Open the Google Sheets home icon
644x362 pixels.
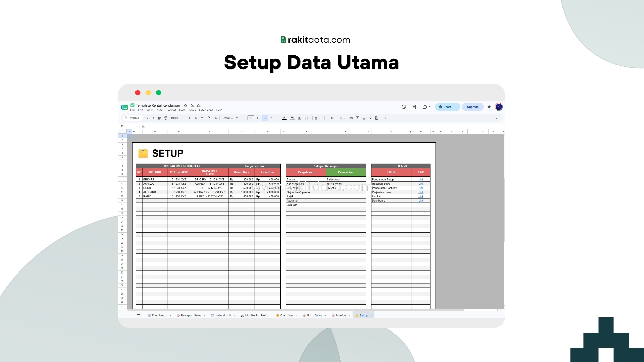[x=124, y=107]
